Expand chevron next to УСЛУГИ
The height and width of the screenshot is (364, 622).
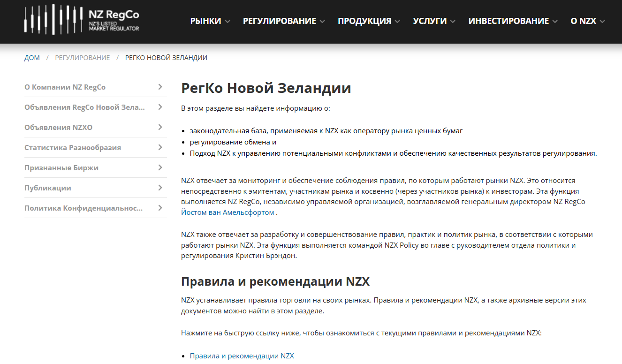(x=453, y=22)
